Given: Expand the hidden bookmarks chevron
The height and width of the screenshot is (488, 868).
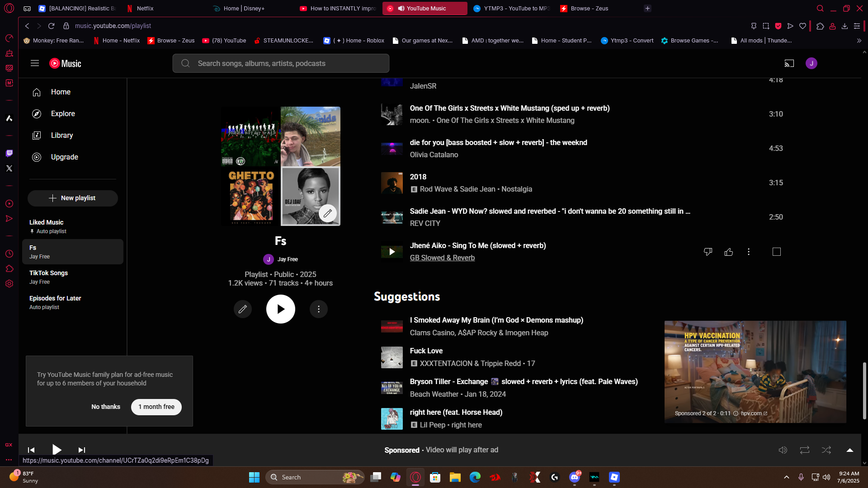Looking at the screenshot, I should 859,41.
